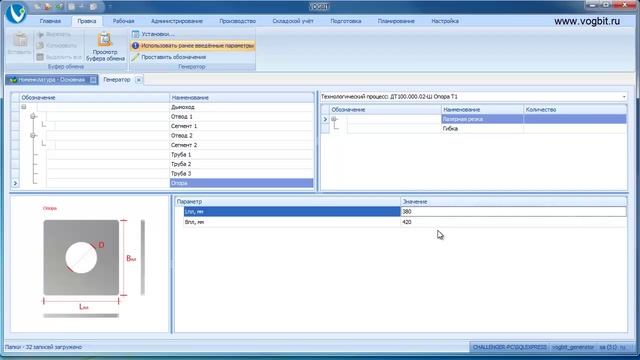This screenshot has width=640, height=360.
Task: Open the Складской учёт ribbon tab
Action: coord(293,21)
